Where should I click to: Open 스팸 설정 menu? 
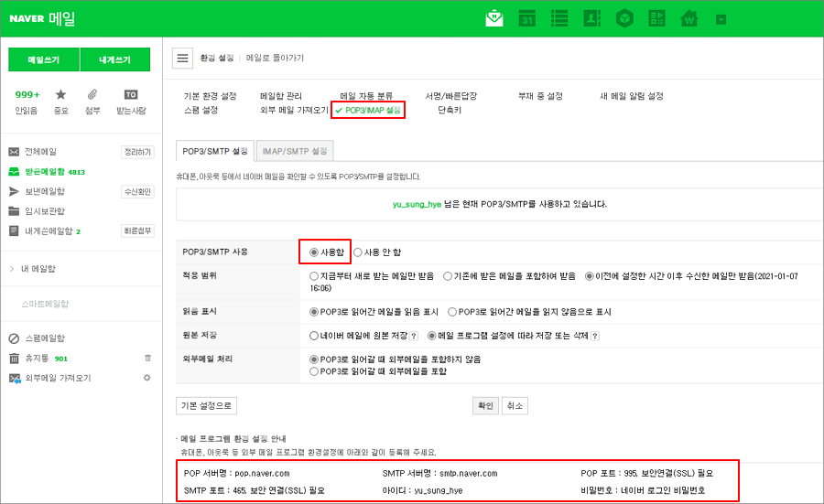[201, 111]
